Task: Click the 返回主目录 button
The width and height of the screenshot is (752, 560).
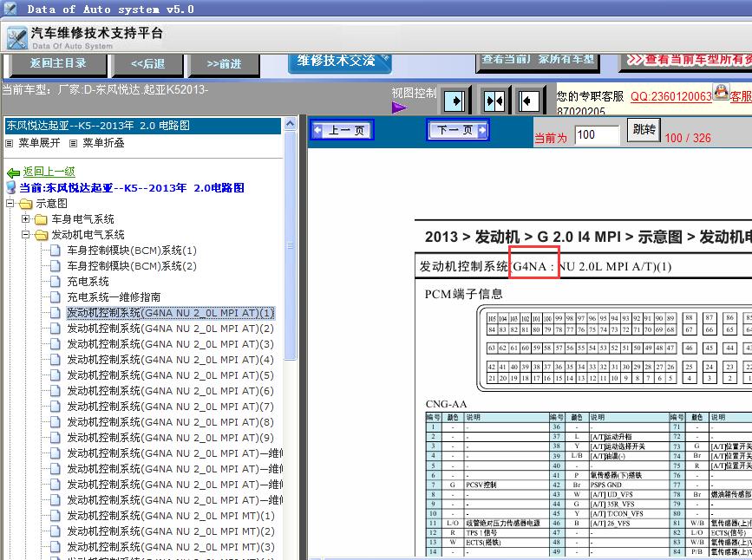Action: (x=58, y=63)
